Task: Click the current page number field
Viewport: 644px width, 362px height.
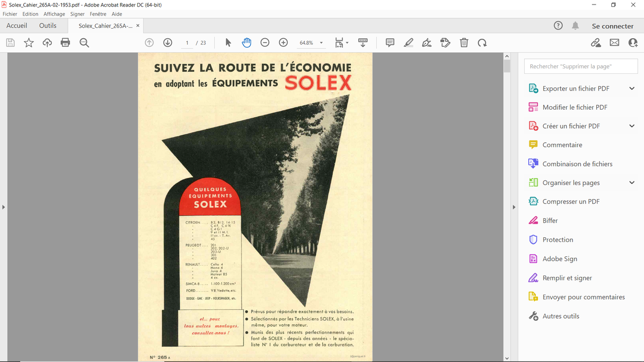Action: (x=187, y=43)
